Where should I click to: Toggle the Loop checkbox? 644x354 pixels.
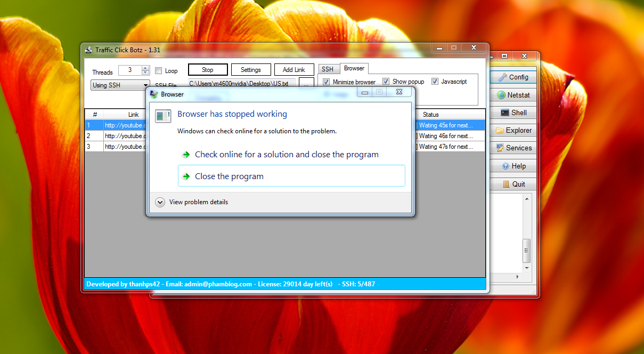(x=159, y=70)
